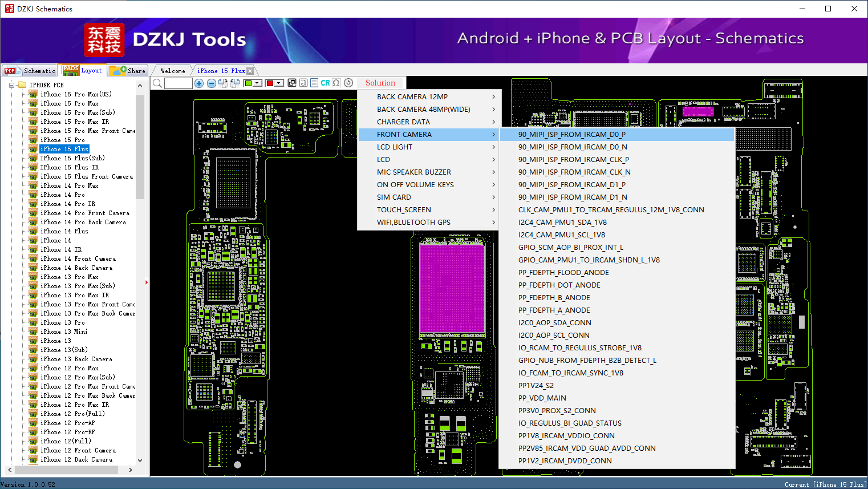Expand the LCD LIGHT submenu arrow
868x489 pixels.
tap(493, 147)
